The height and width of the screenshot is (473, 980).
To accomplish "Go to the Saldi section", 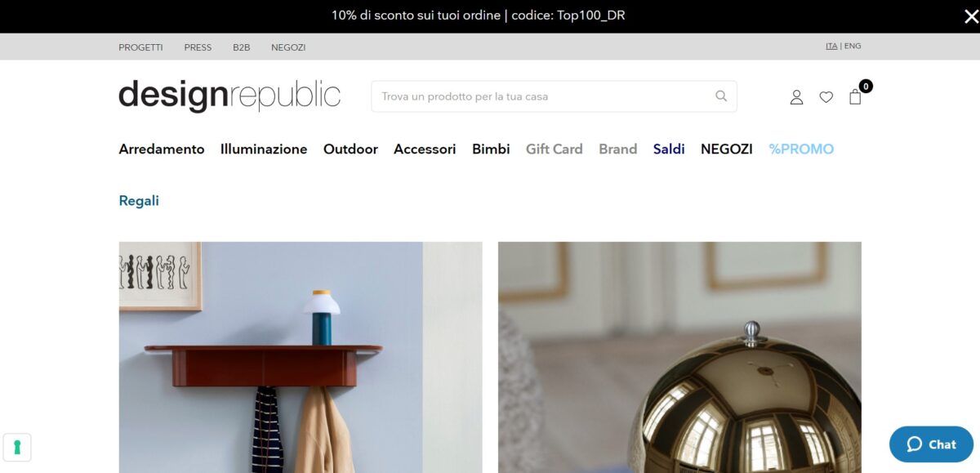I will tap(669, 149).
